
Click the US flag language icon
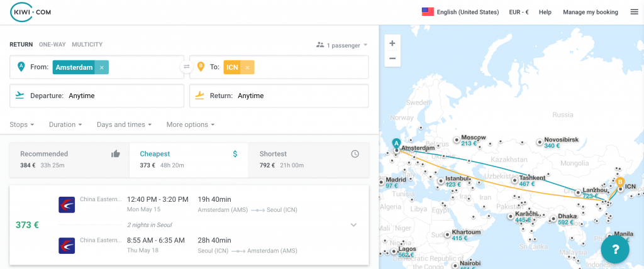pos(428,12)
